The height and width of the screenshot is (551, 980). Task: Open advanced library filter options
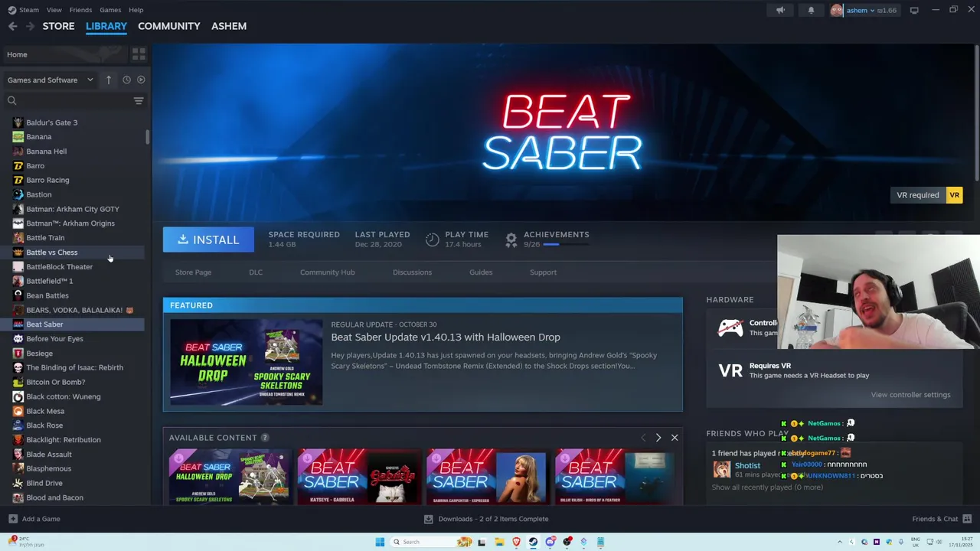[139, 100]
